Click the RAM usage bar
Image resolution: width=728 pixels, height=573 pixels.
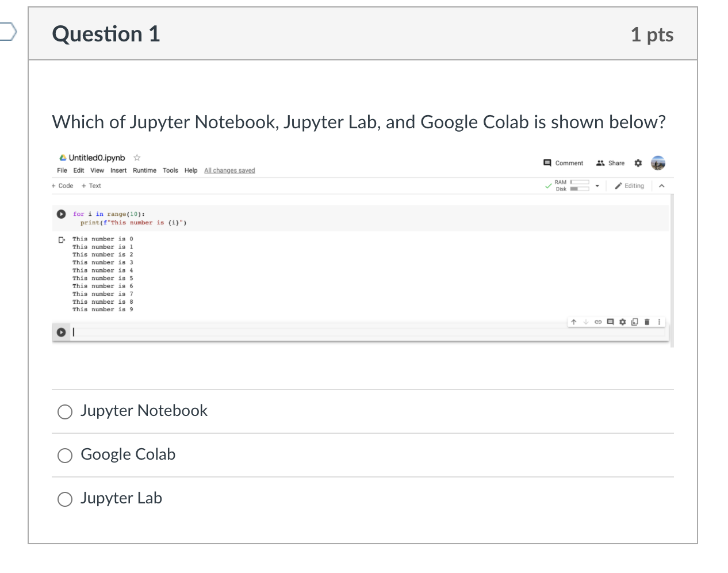[580, 182]
